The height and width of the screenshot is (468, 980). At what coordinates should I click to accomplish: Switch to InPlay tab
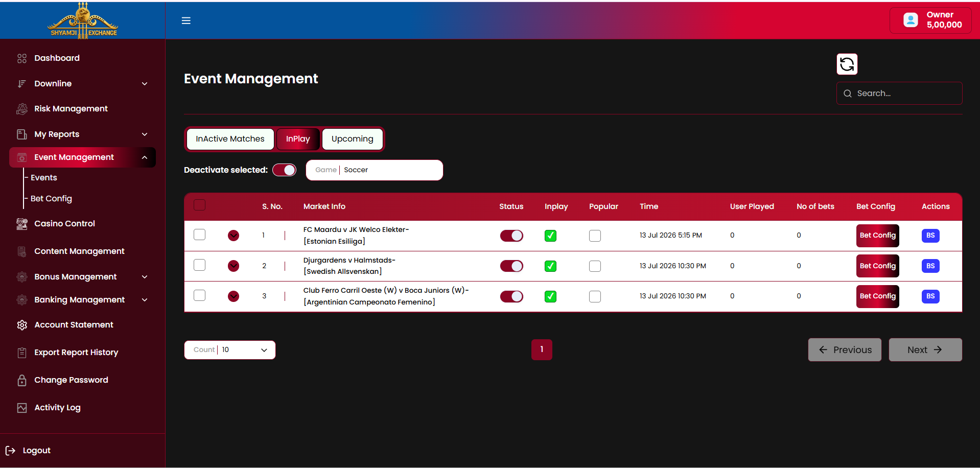click(298, 139)
